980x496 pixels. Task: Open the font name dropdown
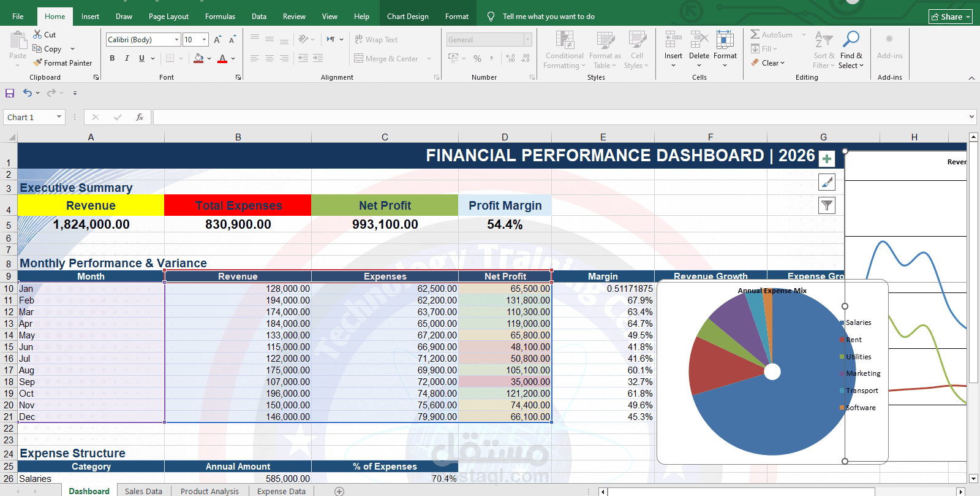click(x=176, y=40)
